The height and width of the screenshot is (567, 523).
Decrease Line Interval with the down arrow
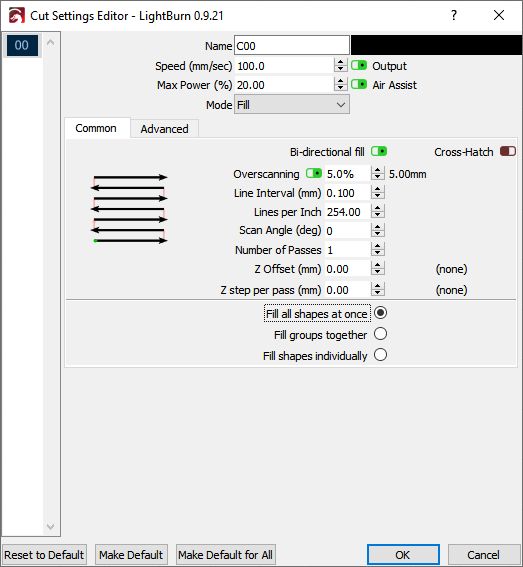point(378,196)
